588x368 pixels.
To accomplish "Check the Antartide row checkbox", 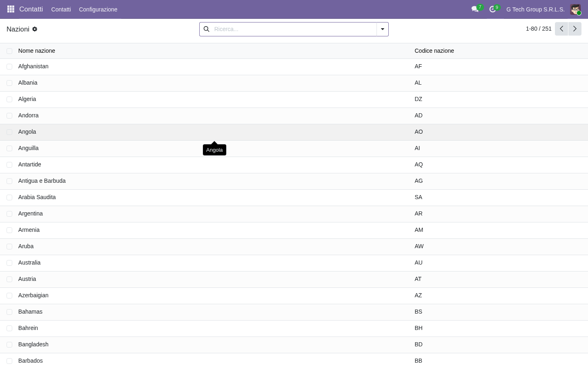I will pyautogui.click(x=9, y=165).
